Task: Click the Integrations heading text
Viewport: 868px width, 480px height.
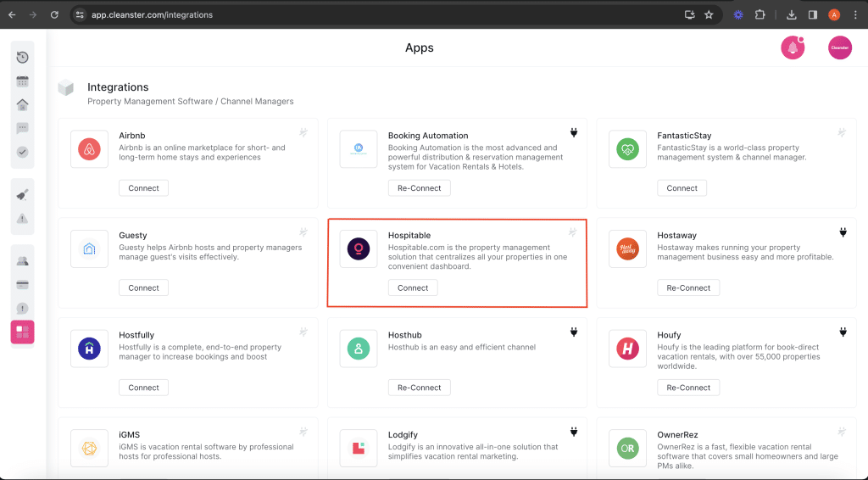Action: click(x=118, y=87)
